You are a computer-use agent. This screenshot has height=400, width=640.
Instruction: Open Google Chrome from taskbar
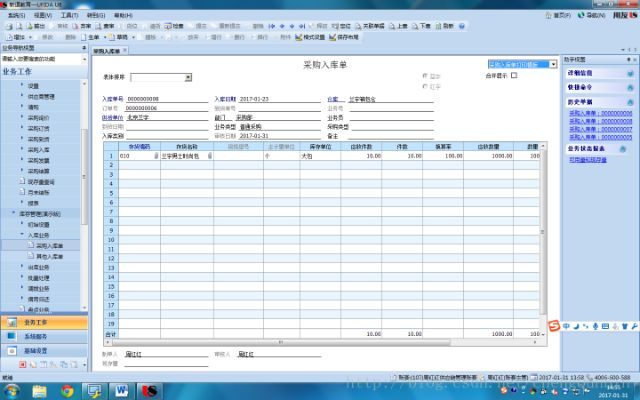[x=67, y=391]
